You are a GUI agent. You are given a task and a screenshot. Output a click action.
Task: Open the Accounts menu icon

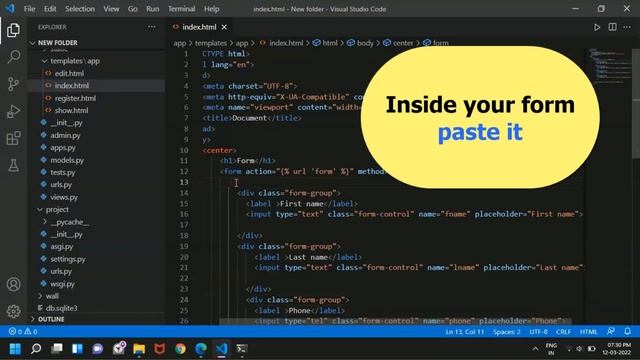tap(13, 284)
